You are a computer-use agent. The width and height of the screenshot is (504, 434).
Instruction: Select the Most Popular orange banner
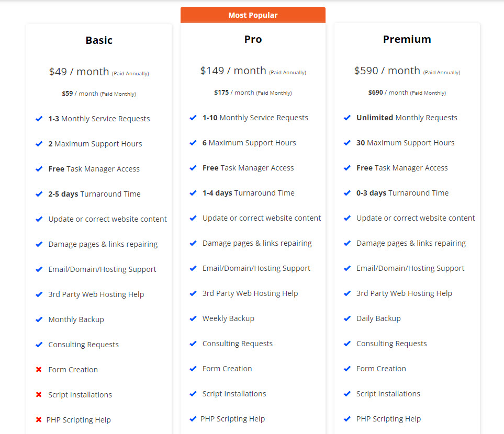pos(253,15)
